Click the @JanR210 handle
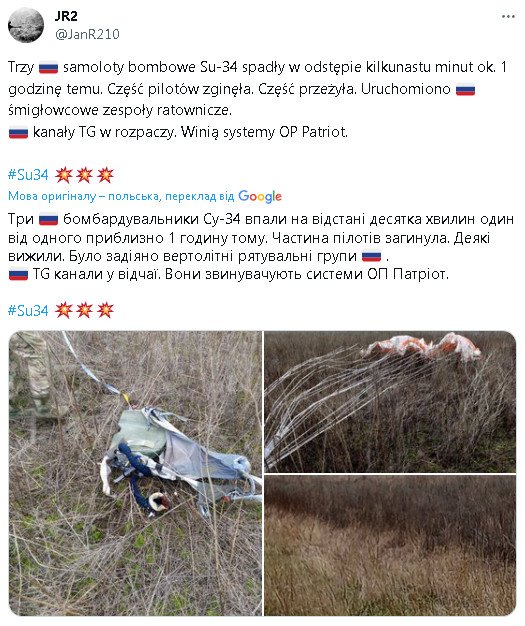The height and width of the screenshot is (626, 525). [87, 34]
